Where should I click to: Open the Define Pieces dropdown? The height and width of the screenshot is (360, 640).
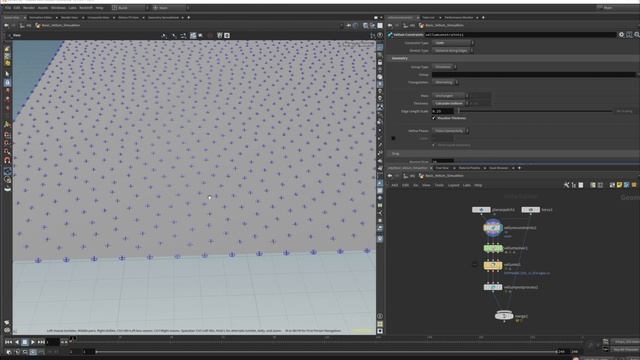451,131
